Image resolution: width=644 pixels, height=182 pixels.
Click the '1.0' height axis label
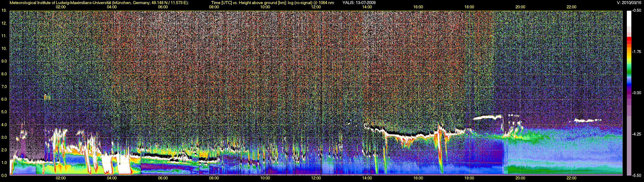pyautogui.click(x=4, y=163)
